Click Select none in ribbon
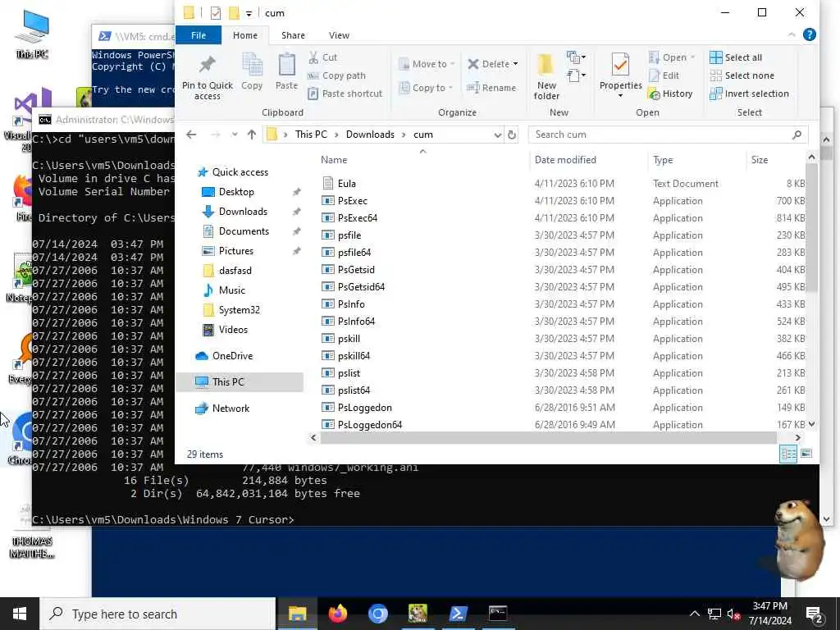Screen dimensions: 840x630 (x=742, y=75)
